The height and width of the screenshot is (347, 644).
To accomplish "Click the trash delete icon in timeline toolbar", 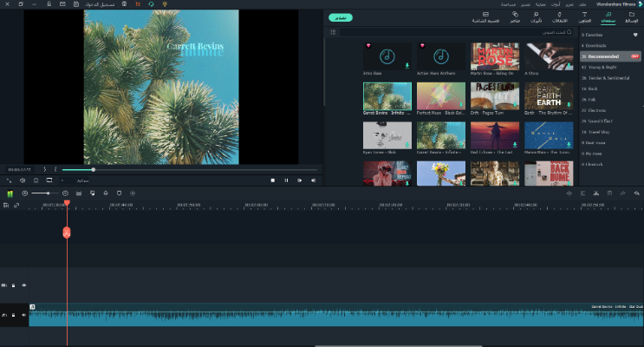I will 609,193.
